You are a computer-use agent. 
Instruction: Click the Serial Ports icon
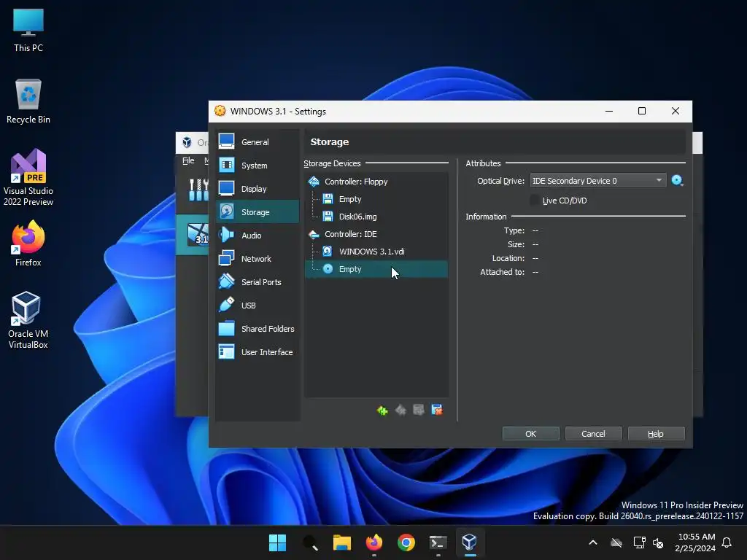point(226,281)
